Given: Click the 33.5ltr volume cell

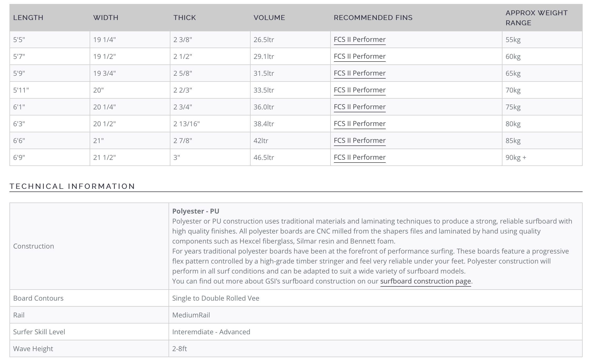Looking at the screenshot, I should [290, 90].
